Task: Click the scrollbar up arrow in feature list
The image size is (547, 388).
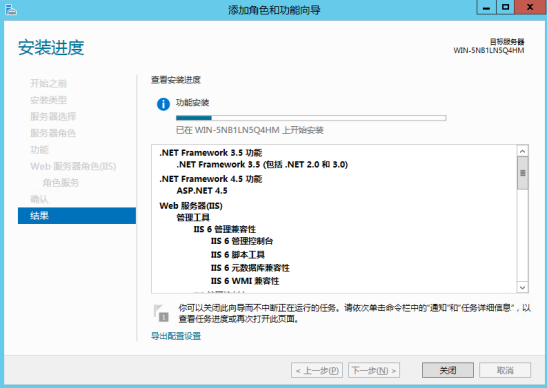Action: click(x=522, y=151)
